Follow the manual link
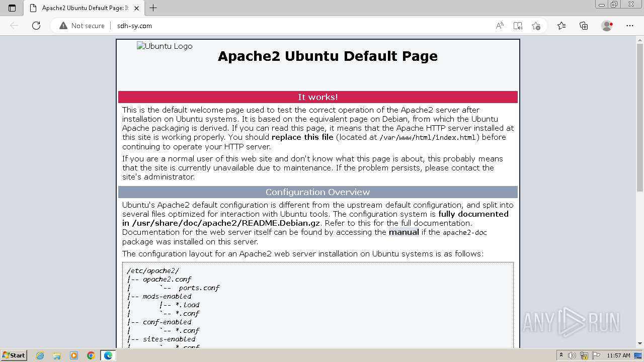 pos(404,232)
